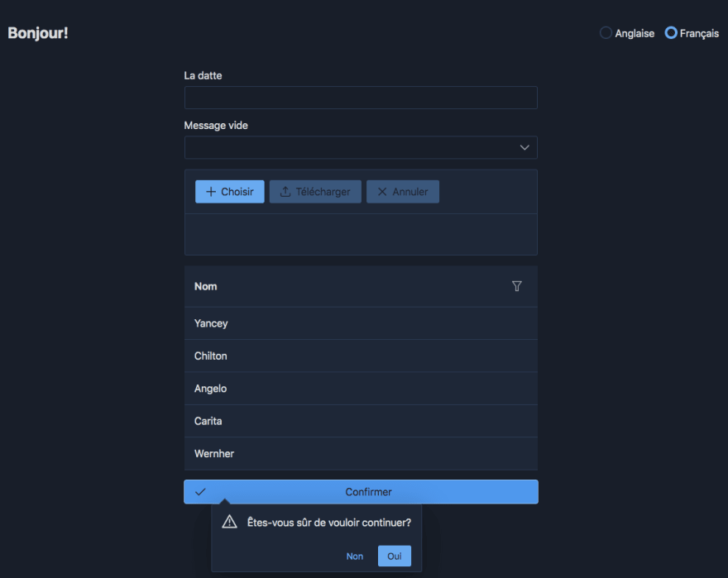The image size is (728, 578).
Task: Select the Français radio button
Action: [x=670, y=33]
